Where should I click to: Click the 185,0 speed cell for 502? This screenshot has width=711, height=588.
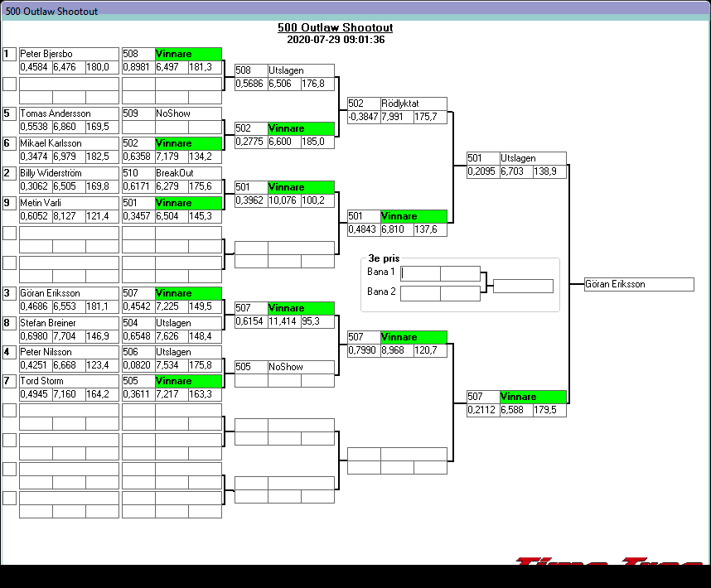click(317, 142)
